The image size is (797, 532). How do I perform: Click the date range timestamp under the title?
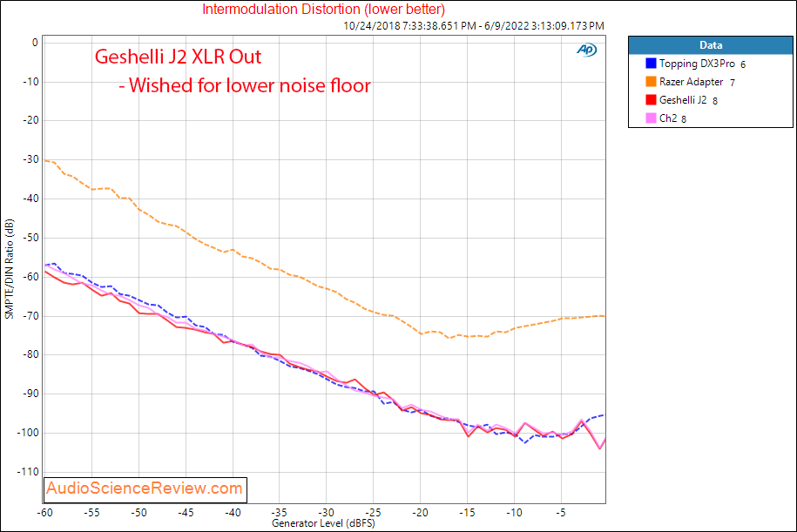474,26
